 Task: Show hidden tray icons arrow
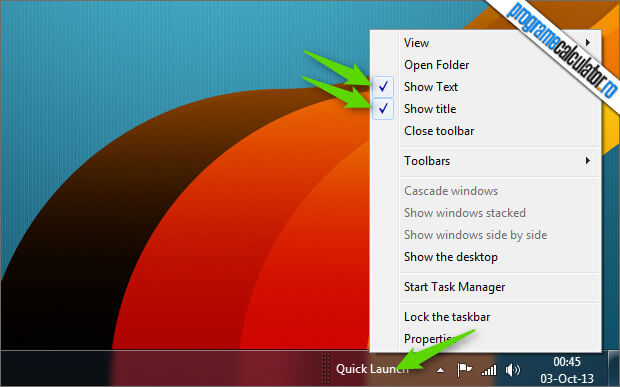click(x=440, y=370)
